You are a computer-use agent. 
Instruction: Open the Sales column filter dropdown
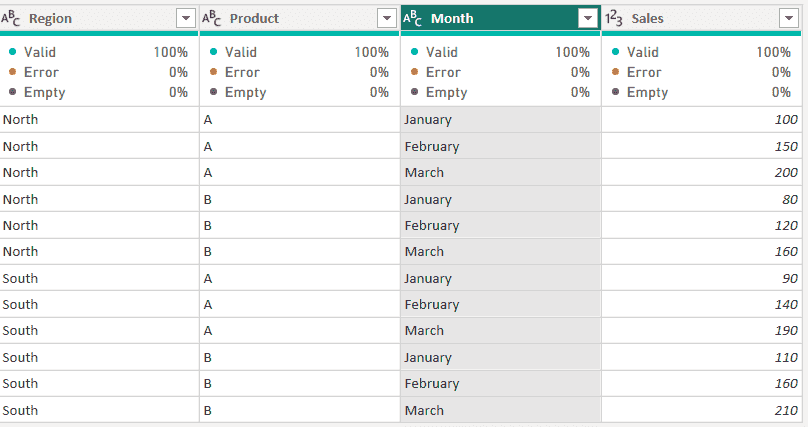tap(788, 18)
